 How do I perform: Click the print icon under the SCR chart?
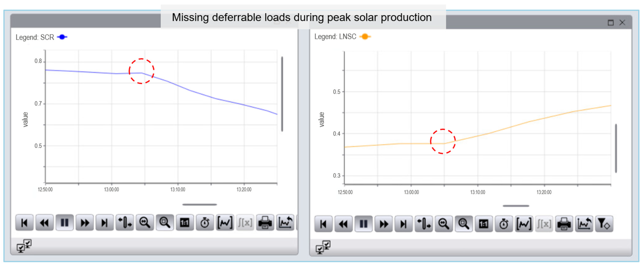tap(265, 223)
